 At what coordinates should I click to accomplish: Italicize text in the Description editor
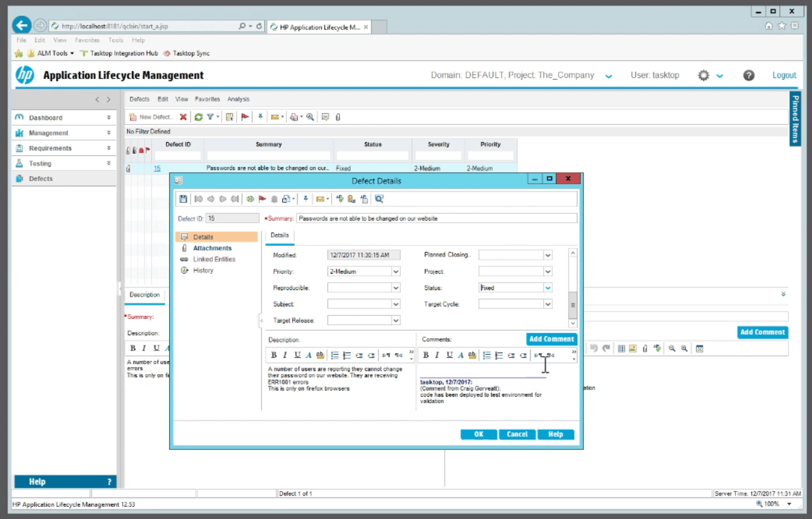(x=285, y=355)
